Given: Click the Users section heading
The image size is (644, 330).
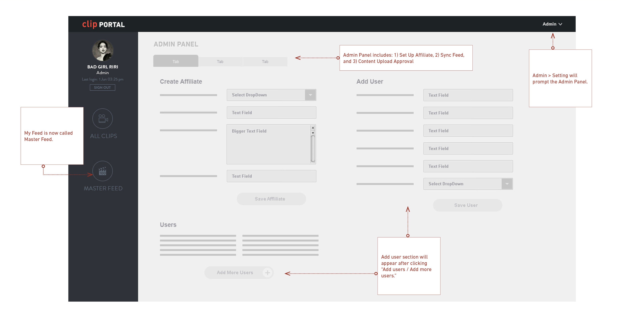Looking at the screenshot, I should point(168,225).
